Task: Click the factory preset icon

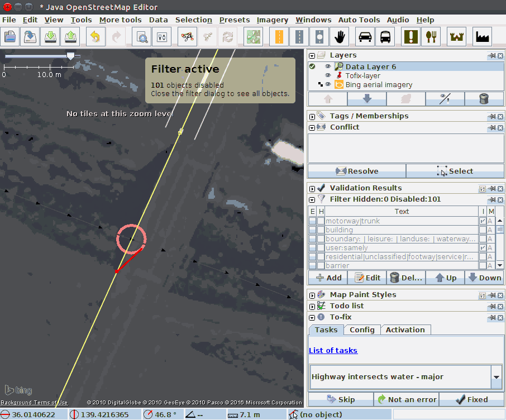Action: pos(482,37)
